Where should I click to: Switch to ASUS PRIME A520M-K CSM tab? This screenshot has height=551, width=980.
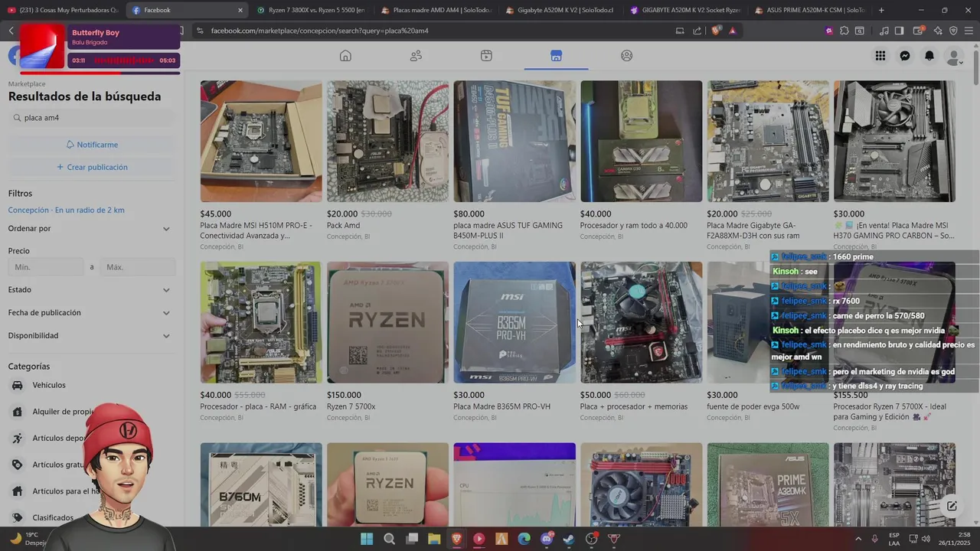point(809,10)
